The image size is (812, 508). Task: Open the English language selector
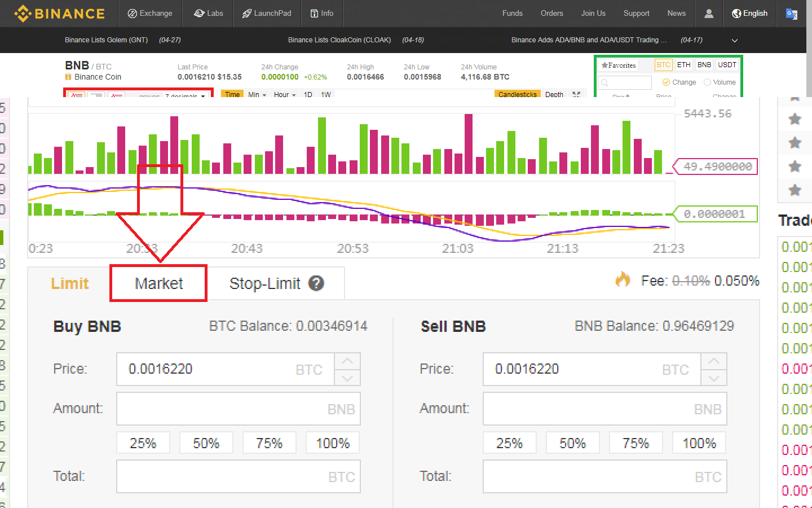[749, 14]
